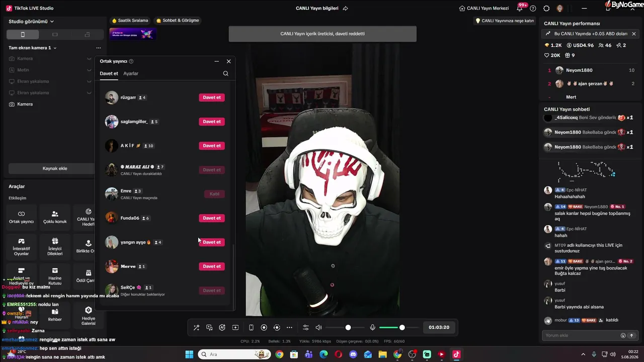Dismiss the USD earnings notification banner

(634, 34)
